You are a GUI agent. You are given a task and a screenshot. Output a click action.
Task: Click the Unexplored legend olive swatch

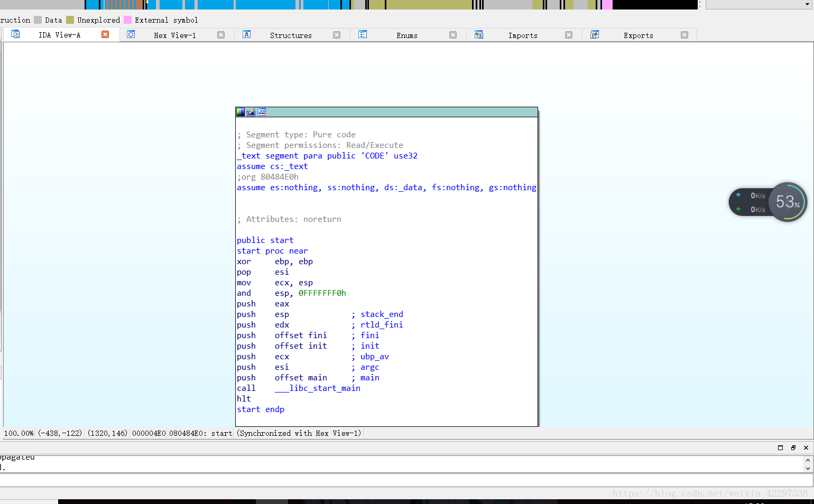tap(70, 20)
